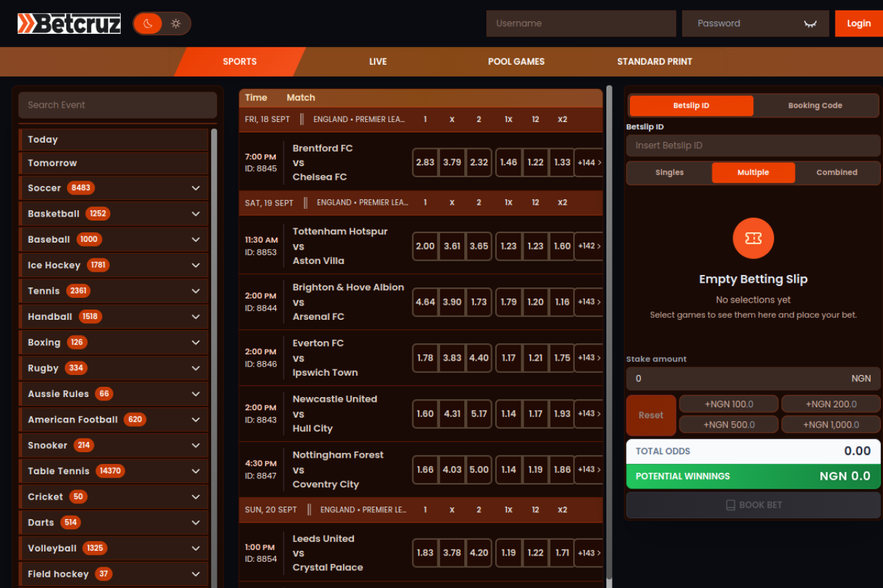Click the Reset stake button

[x=651, y=415]
